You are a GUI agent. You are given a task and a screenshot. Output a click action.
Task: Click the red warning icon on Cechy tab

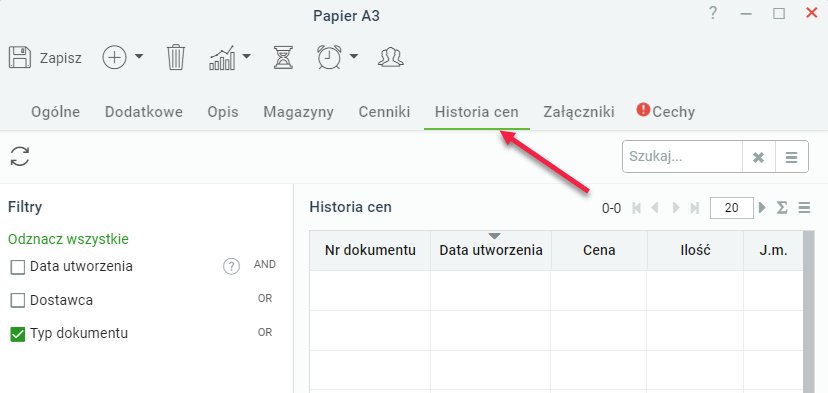click(643, 109)
